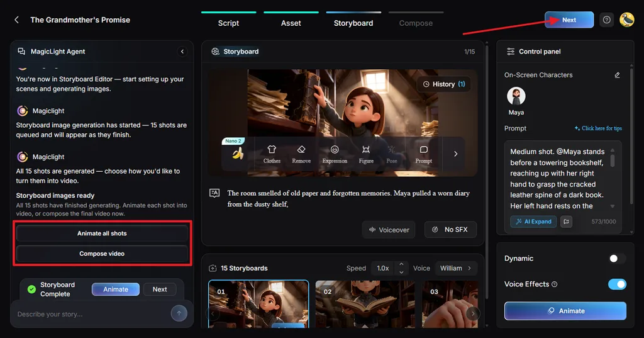Show more image tools with right chevron
Image resolution: width=644 pixels, height=338 pixels.
coord(455,154)
